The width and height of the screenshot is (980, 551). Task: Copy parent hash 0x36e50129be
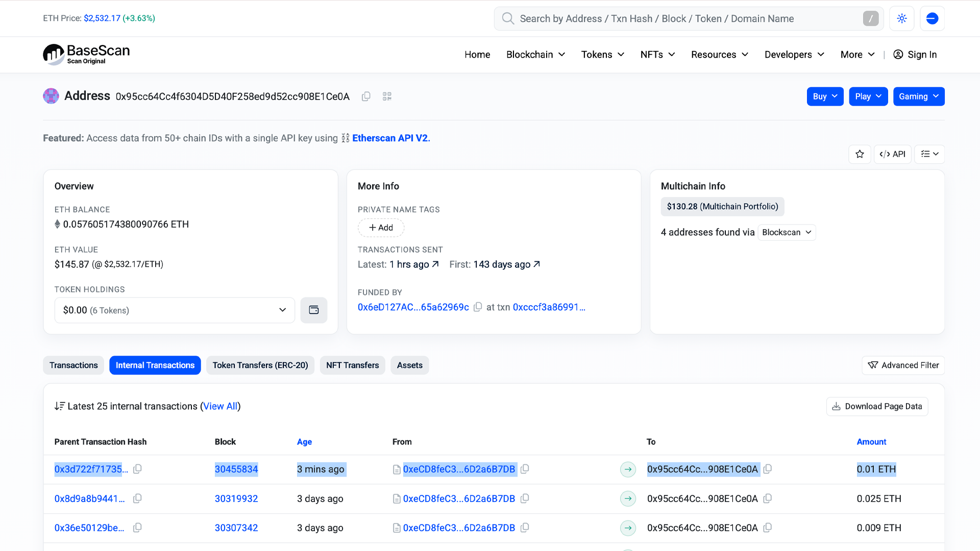(137, 528)
